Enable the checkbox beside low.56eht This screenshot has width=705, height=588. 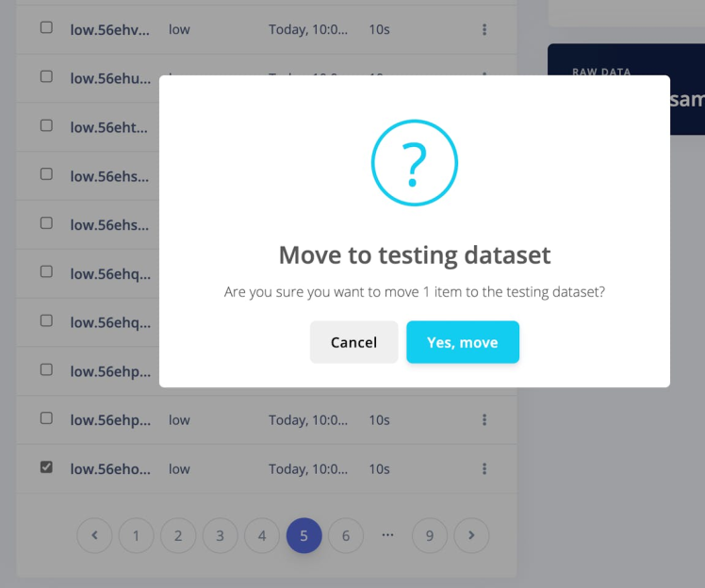tap(46, 126)
